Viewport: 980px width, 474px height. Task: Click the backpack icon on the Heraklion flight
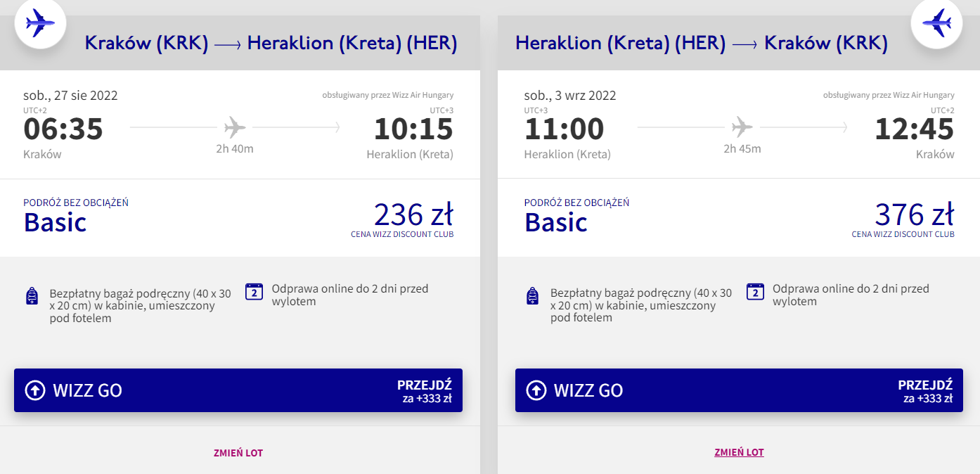[533, 296]
